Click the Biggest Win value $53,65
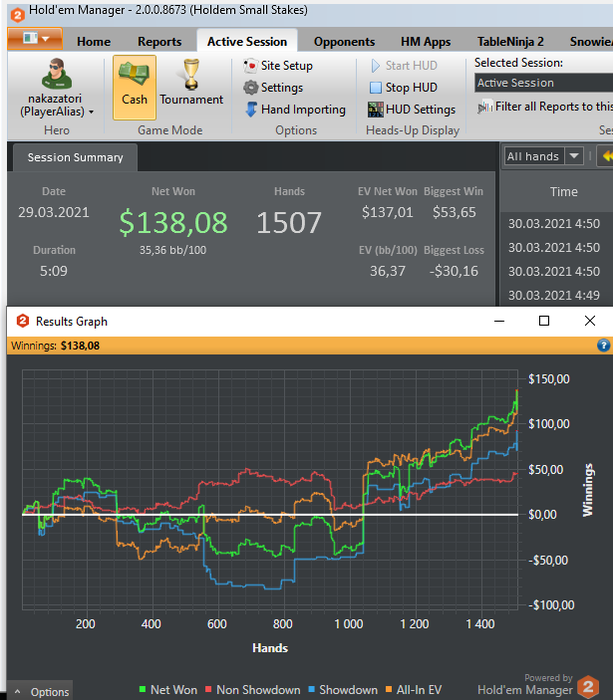The height and width of the screenshot is (700, 613). pyautogui.click(x=454, y=212)
